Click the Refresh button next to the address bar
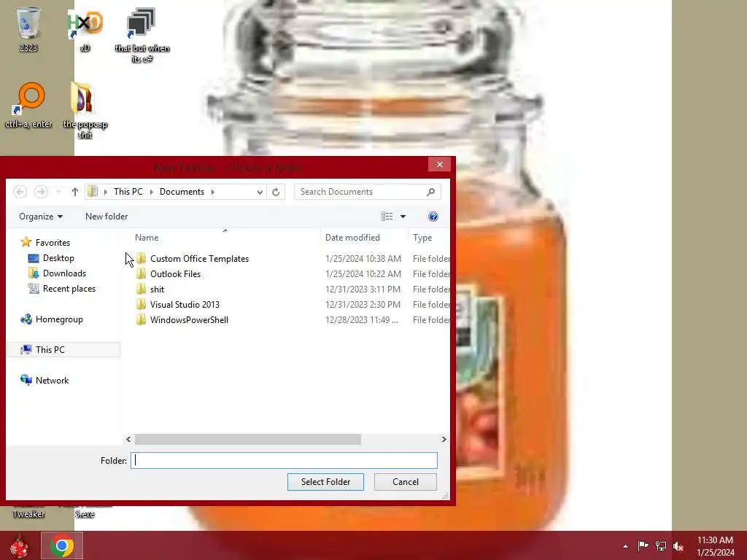Image resolution: width=747 pixels, height=560 pixels. (276, 192)
